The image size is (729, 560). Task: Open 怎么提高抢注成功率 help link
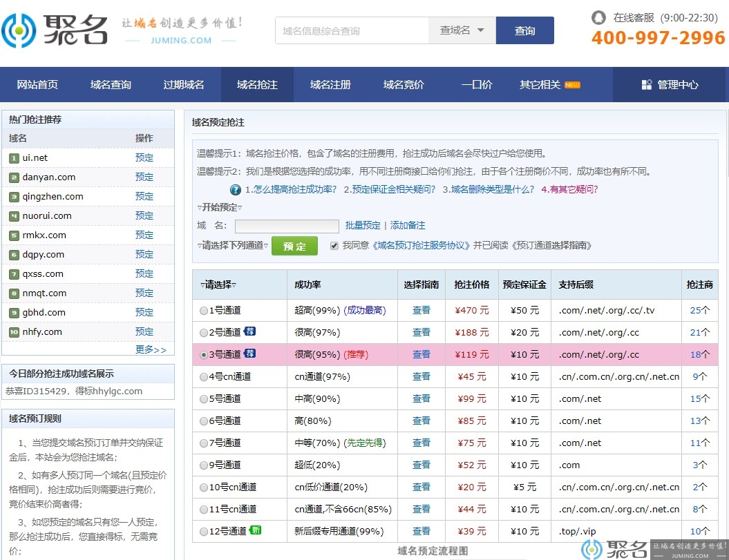[x=291, y=190]
